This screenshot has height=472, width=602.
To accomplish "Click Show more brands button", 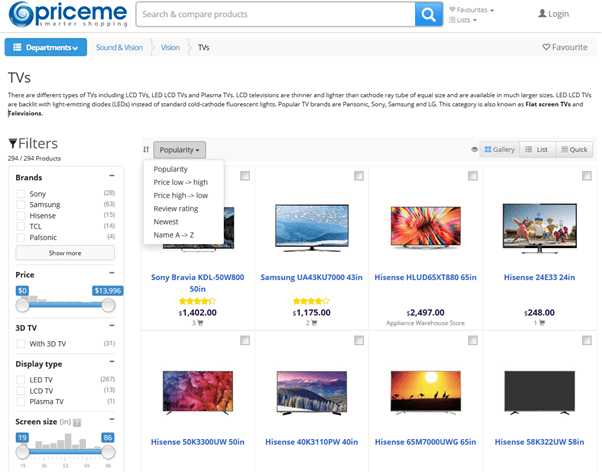I will point(65,253).
